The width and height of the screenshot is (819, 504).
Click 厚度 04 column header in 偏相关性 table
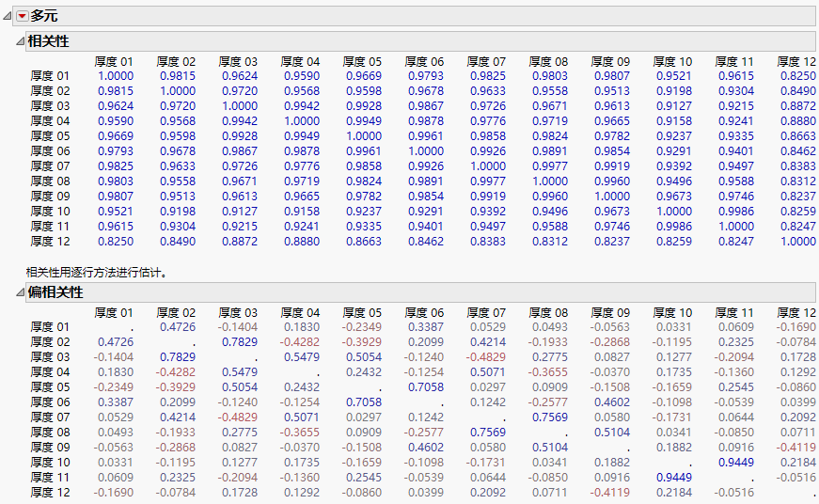pyautogui.click(x=300, y=313)
